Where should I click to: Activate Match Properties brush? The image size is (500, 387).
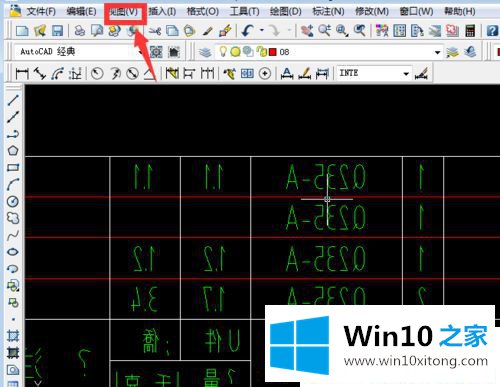207,31
